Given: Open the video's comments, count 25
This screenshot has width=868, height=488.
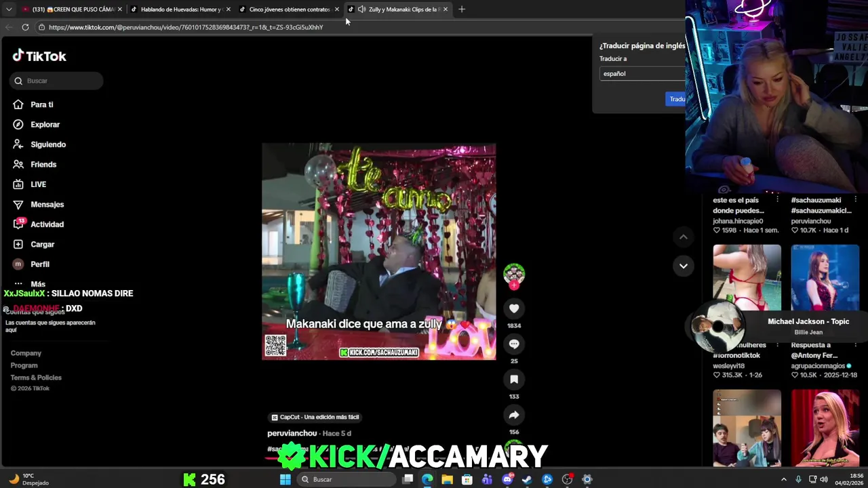Looking at the screenshot, I should [x=514, y=344].
